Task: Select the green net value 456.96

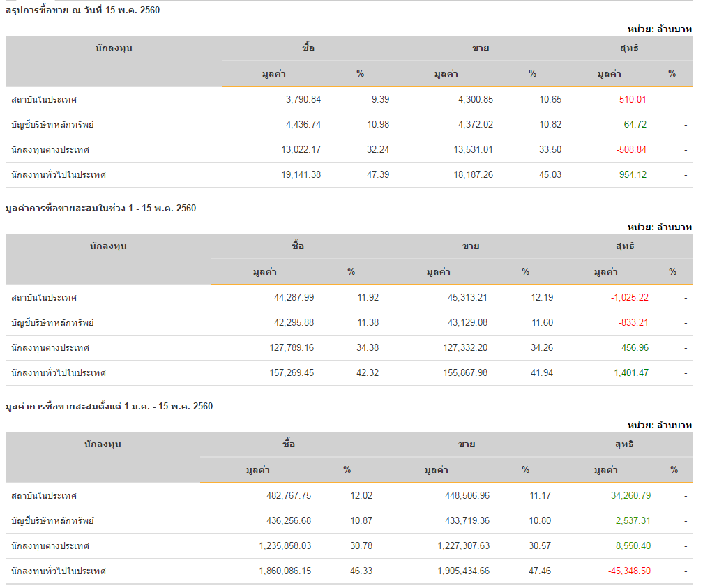Action: coord(635,347)
